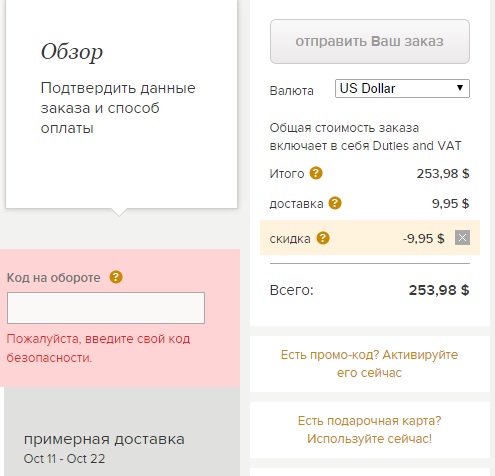
Task: Select the Обзор step heading
Action: [72, 53]
